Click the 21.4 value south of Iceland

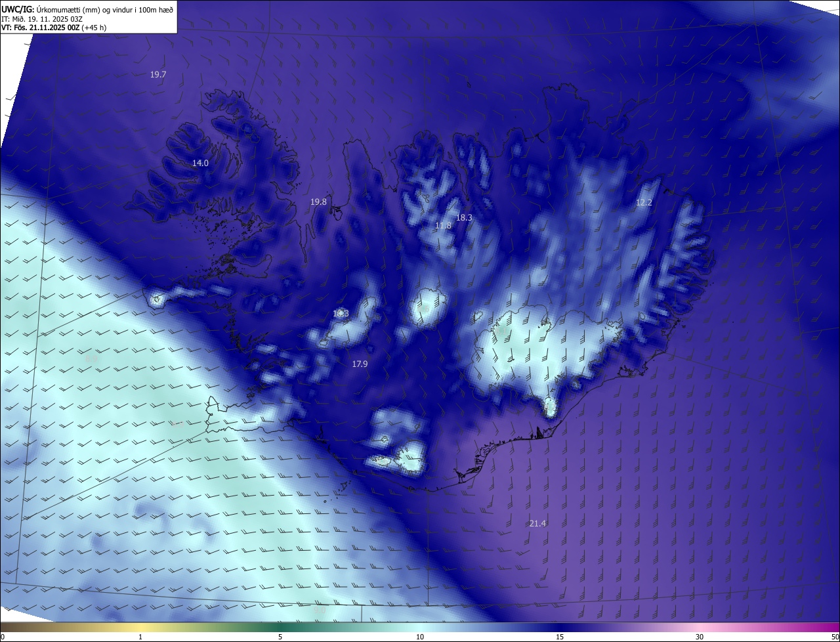(537, 523)
